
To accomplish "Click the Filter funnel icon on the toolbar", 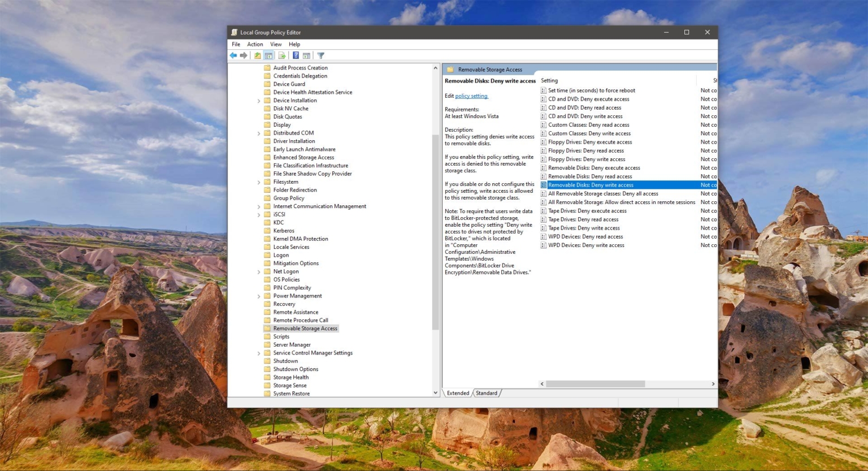I will (320, 55).
